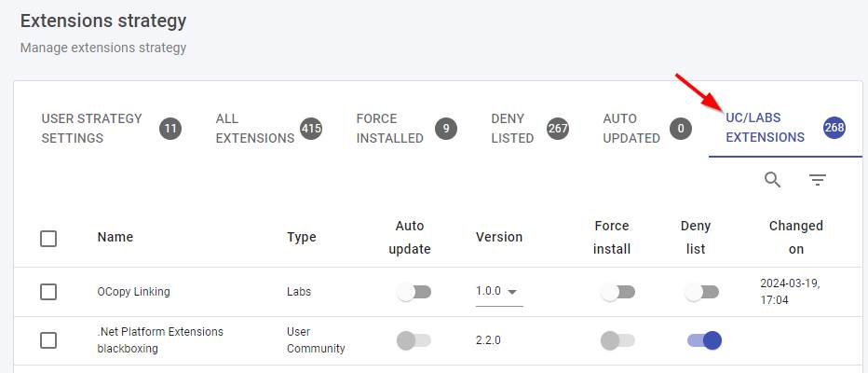This screenshot has width=868, height=373.
Task: Enable Force install for OCopy Linking
Action: click(617, 292)
